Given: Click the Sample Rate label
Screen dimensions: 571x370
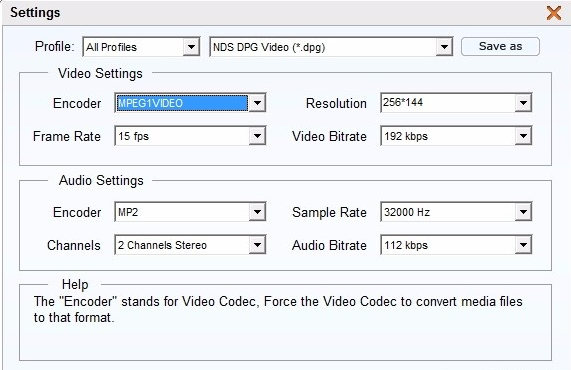Looking at the screenshot, I should 329,213.
